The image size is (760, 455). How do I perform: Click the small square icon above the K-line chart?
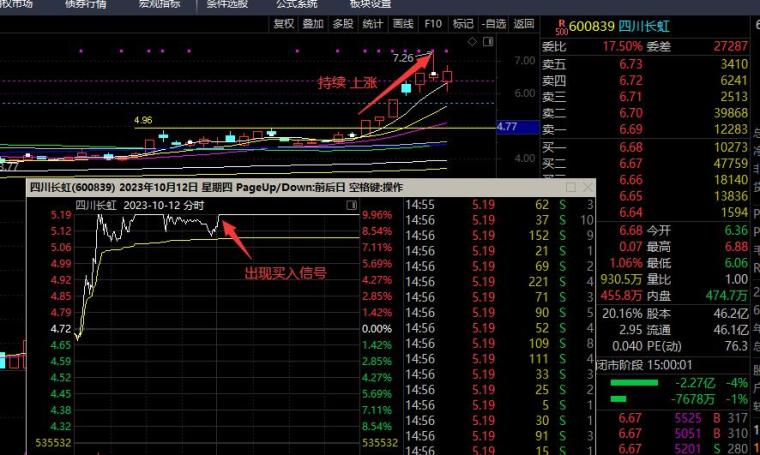click(486, 41)
